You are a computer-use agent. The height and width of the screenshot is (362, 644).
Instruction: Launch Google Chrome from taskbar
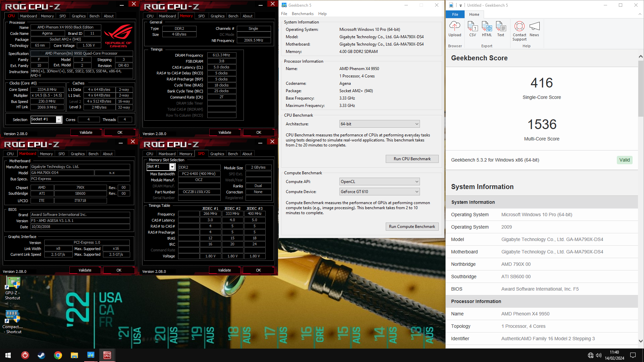[x=58, y=355]
